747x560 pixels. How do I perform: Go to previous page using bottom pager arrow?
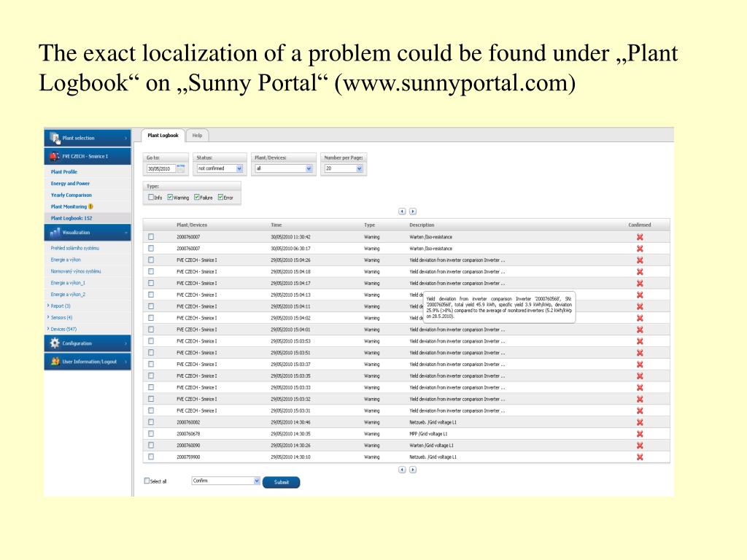402,470
